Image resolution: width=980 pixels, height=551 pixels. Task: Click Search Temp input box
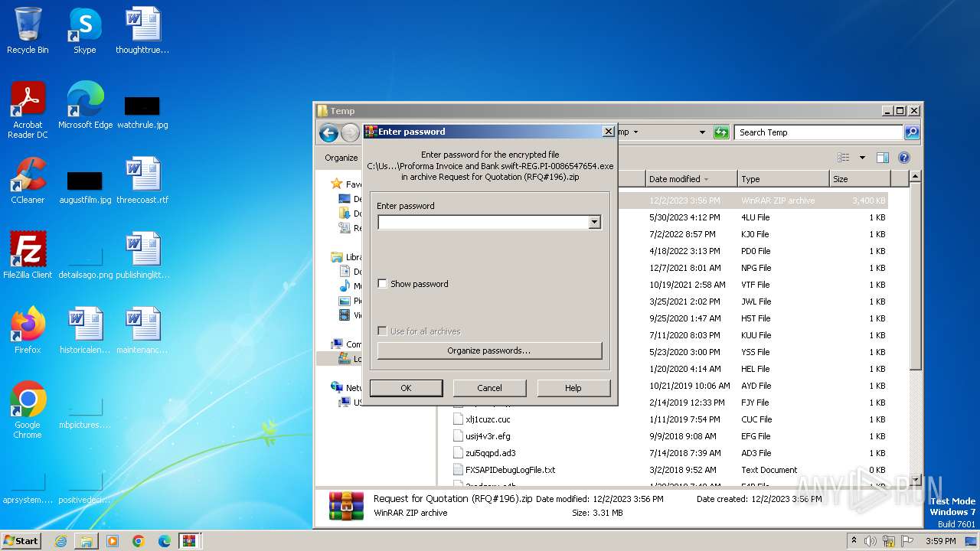pyautogui.click(x=818, y=132)
